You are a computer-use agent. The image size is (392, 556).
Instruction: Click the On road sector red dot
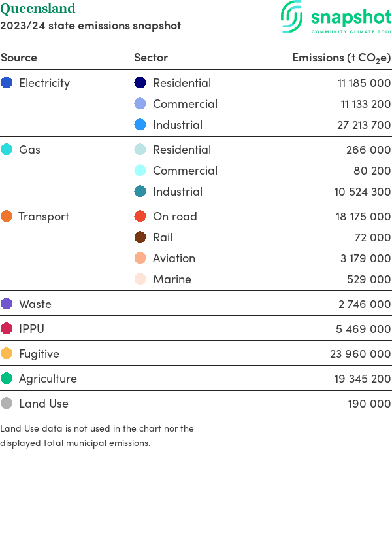140,217
